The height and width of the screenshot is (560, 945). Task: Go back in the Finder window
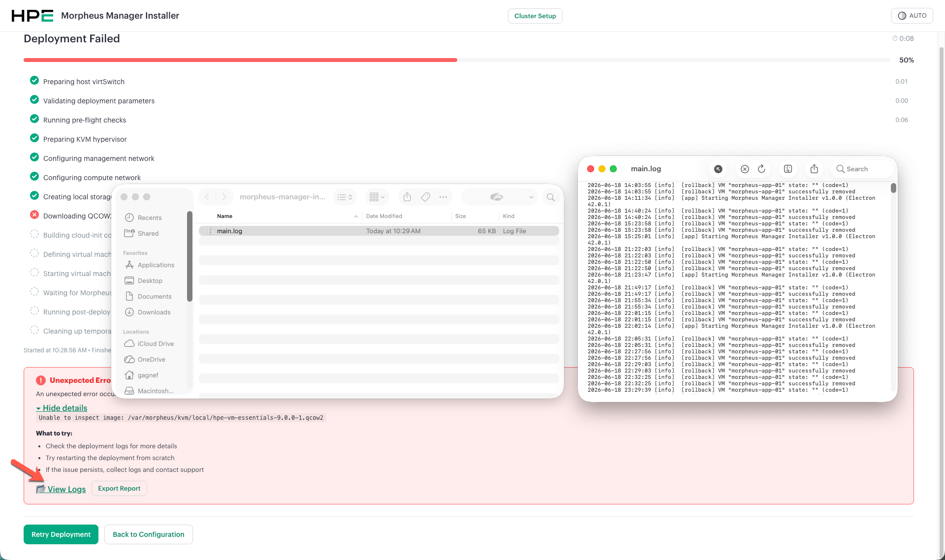click(x=207, y=197)
